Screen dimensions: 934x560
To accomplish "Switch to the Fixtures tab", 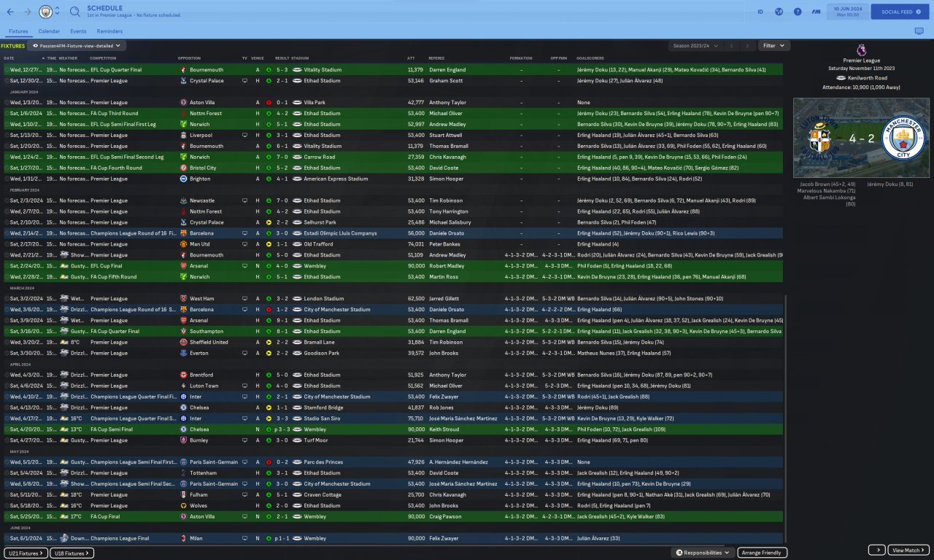I will [19, 31].
